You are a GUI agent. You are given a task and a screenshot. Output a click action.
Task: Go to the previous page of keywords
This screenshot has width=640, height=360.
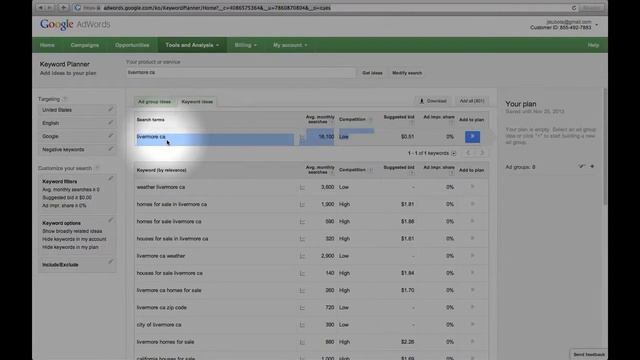[x=469, y=153]
